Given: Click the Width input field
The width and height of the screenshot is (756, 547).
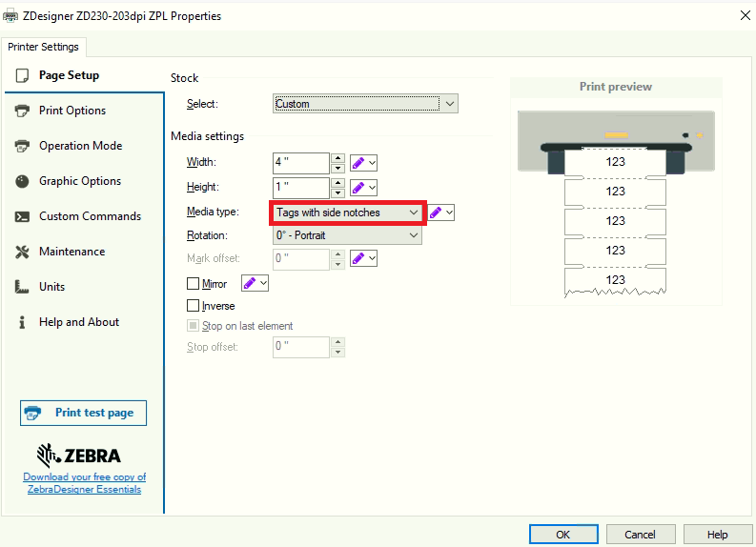Looking at the screenshot, I should (301, 163).
